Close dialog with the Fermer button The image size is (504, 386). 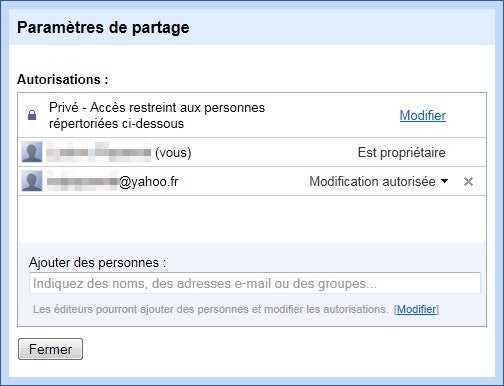[x=50, y=349]
